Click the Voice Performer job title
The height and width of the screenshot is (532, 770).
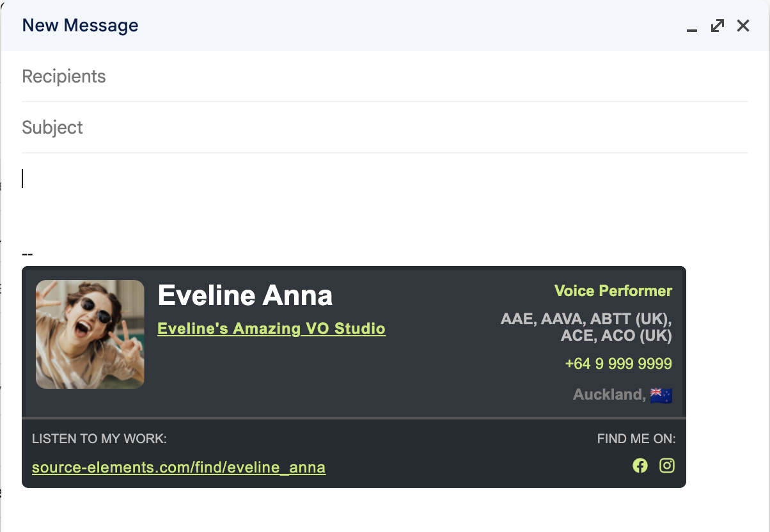[613, 291]
